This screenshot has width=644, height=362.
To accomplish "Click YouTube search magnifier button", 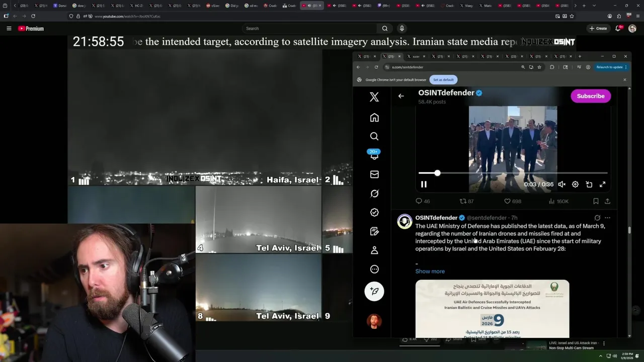I will [x=385, y=29].
